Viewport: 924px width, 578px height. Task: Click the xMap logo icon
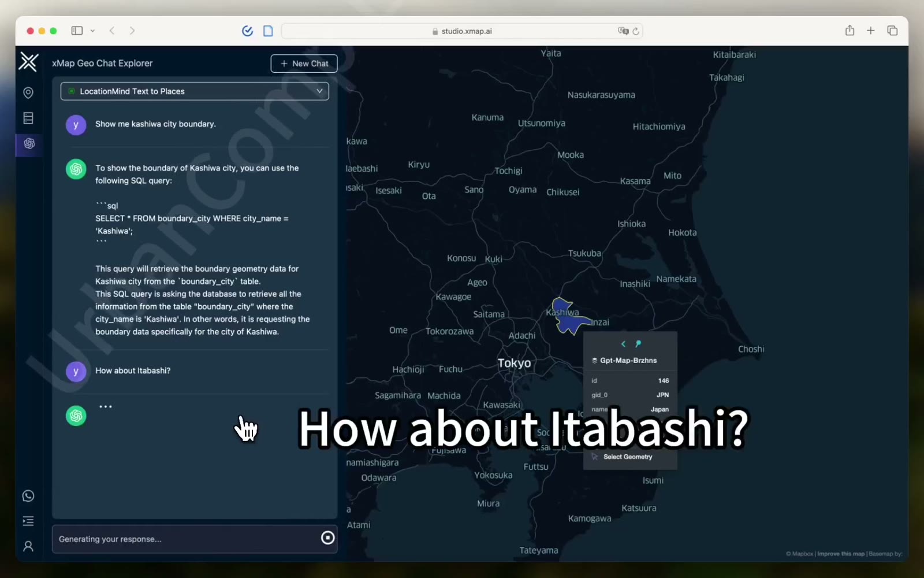tap(28, 62)
